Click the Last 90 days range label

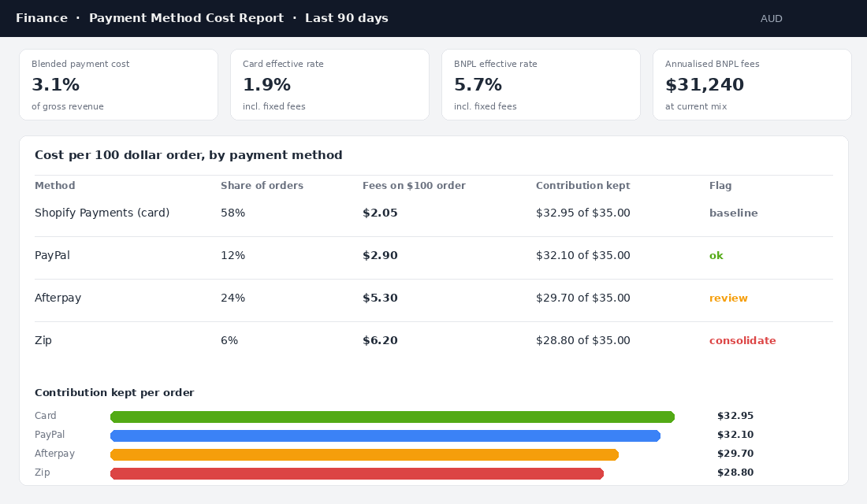coord(347,18)
